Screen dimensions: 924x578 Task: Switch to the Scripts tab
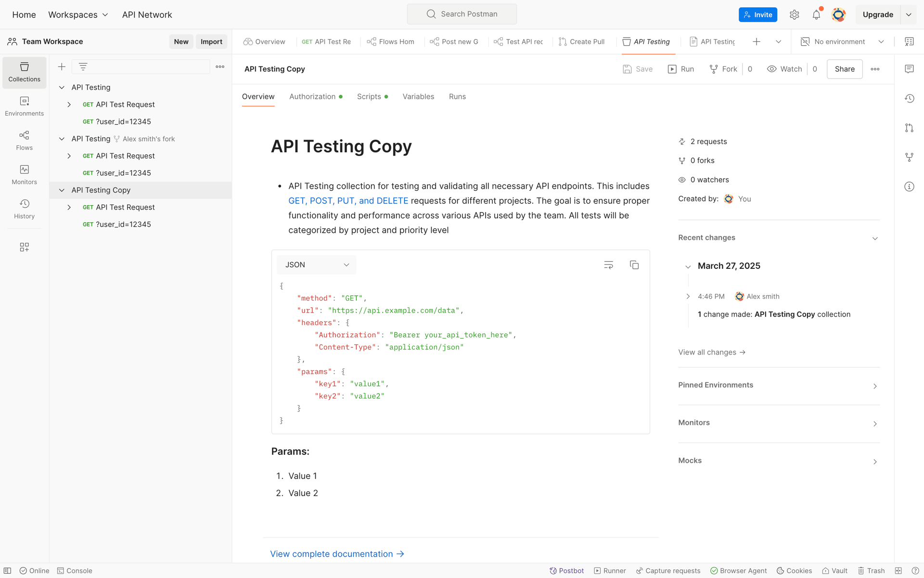(x=372, y=97)
